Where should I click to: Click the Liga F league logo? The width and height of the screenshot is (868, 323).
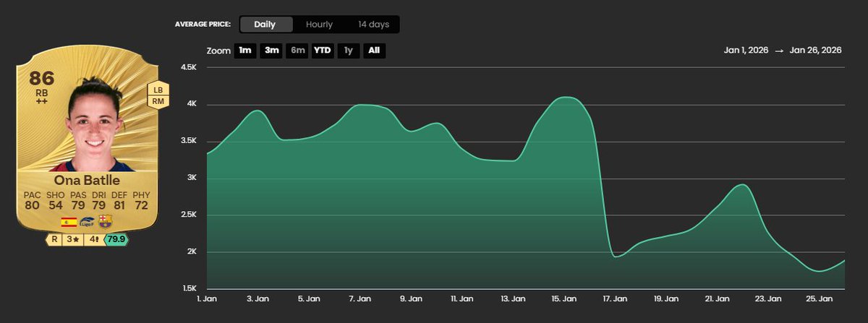87,222
